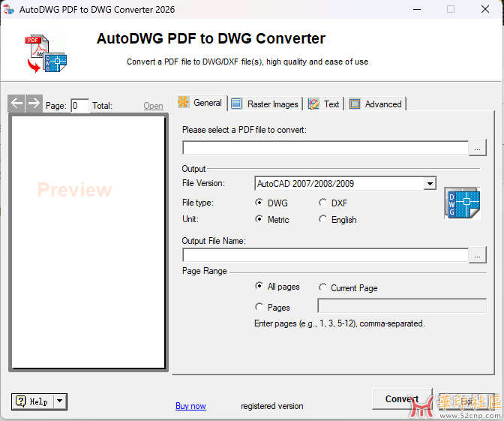Browse for a PDF file to convert
The image size is (504, 421).
pos(477,148)
